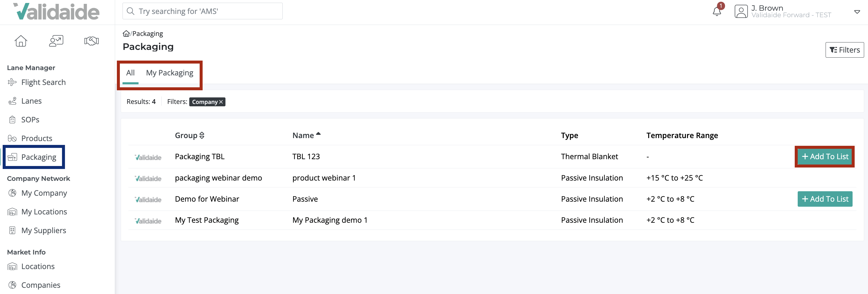
Task: Click the home icon in sidebar
Action: (x=21, y=41)
